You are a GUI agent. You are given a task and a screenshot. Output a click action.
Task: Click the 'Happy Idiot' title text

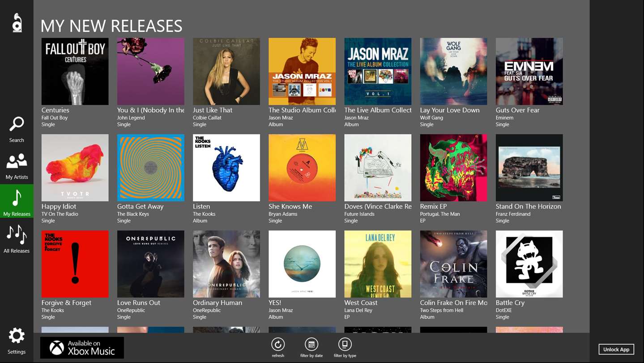(59, 207)
